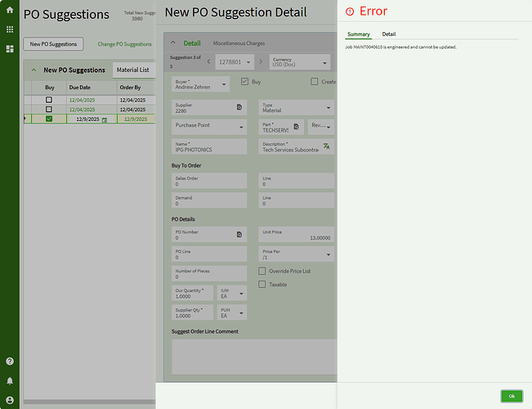Click the PO Number search icon
This screenshot has height=409, width=532.
pos(239,235)
